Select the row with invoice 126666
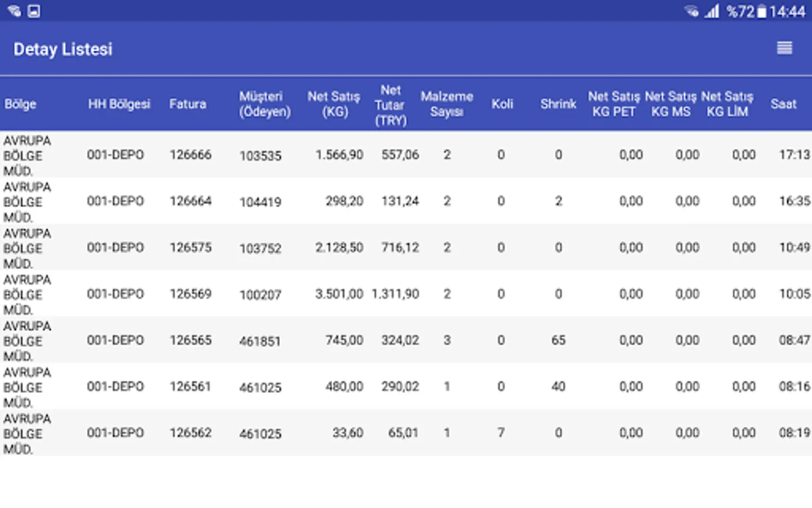 click(x=191, y=155)
